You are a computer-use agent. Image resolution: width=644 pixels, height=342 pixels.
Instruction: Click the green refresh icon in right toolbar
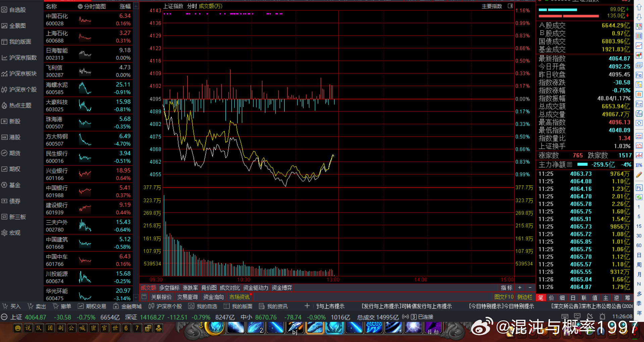click(x=639, y=197)
